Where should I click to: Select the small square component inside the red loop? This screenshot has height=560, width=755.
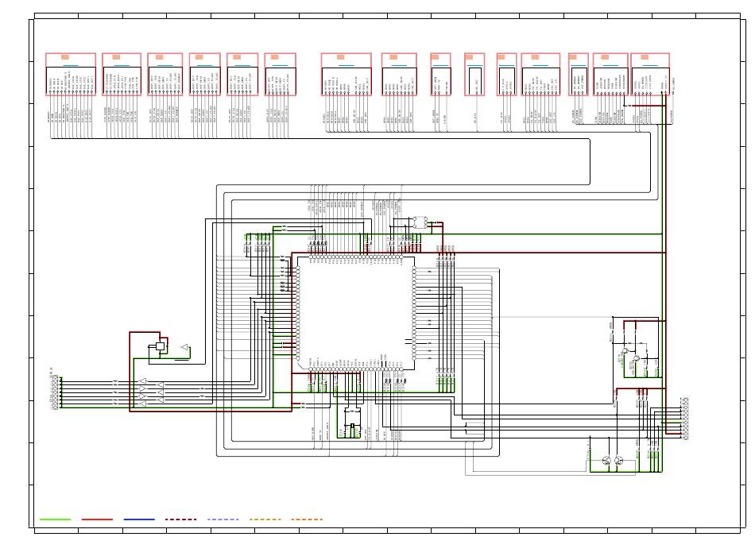coord(161,346)
